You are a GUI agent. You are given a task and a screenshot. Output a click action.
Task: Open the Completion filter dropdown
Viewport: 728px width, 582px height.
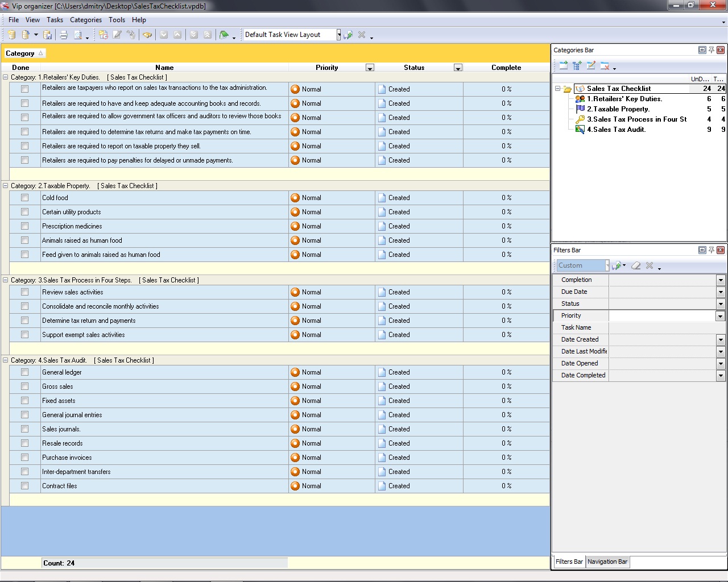coord(720,280)
